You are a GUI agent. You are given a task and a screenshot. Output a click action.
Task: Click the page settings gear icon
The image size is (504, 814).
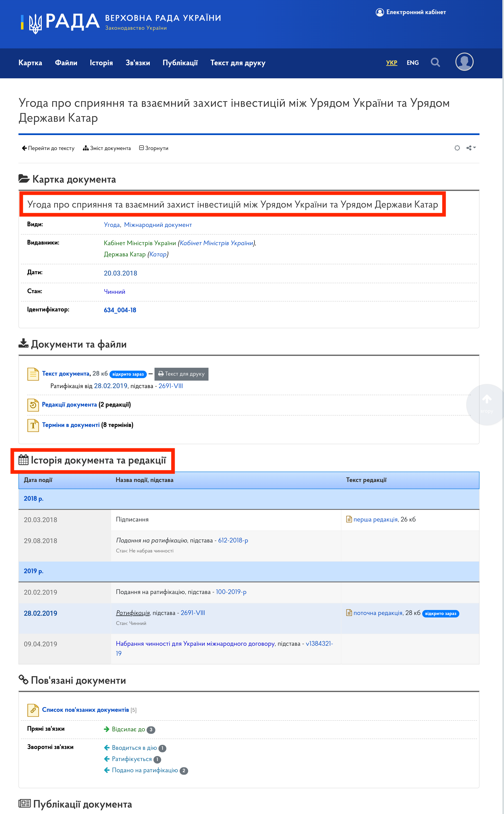457,148
